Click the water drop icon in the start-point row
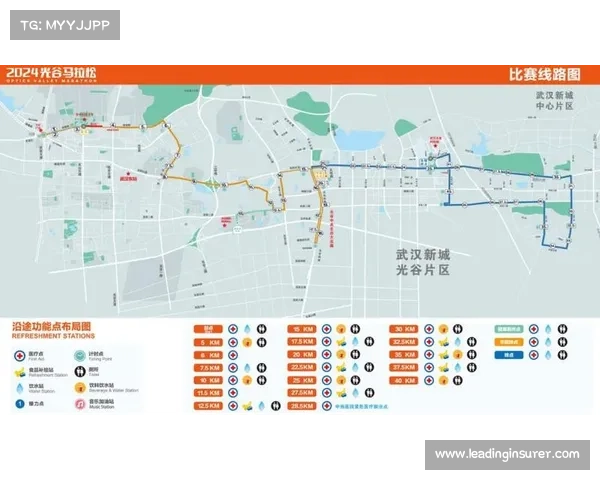The image size is (600, 480). coord(247,329)
